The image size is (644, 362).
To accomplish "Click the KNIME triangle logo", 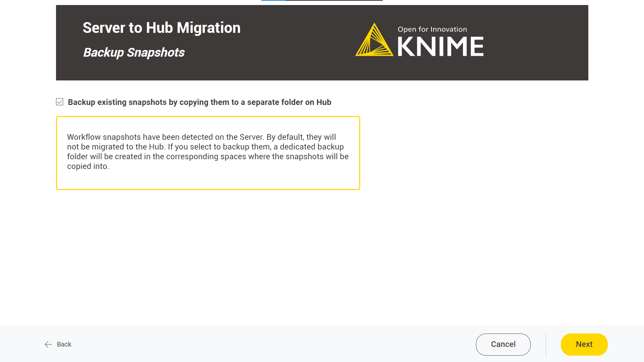I will pyautogui.click(x=374, y=40).
